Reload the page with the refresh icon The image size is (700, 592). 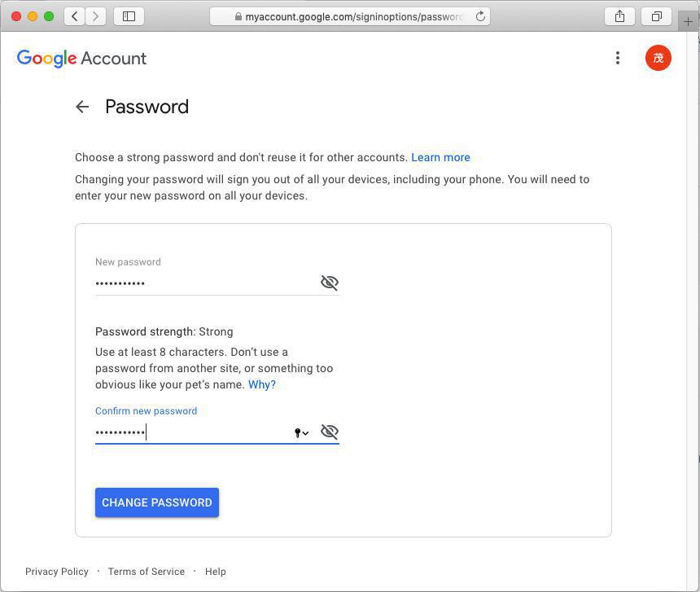coord(480,16)
